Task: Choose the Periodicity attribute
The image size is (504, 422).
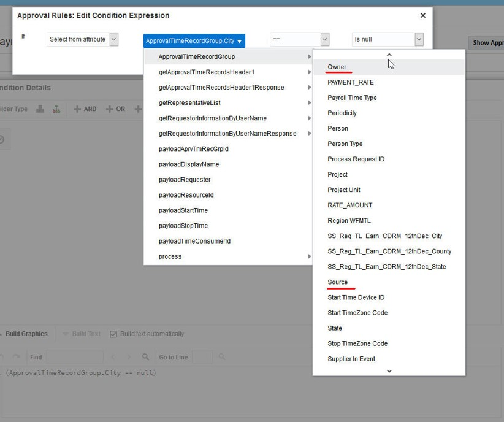Action: (x=389, y=113)
